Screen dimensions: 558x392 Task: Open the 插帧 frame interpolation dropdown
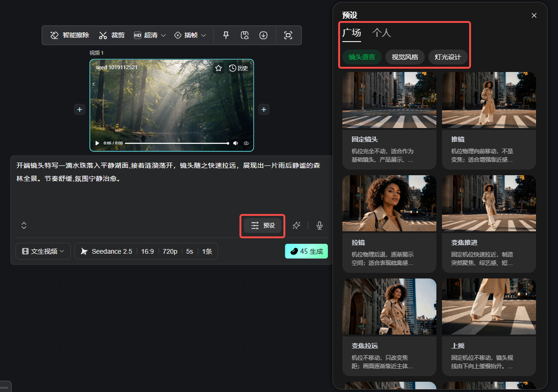tap(190, 35)
